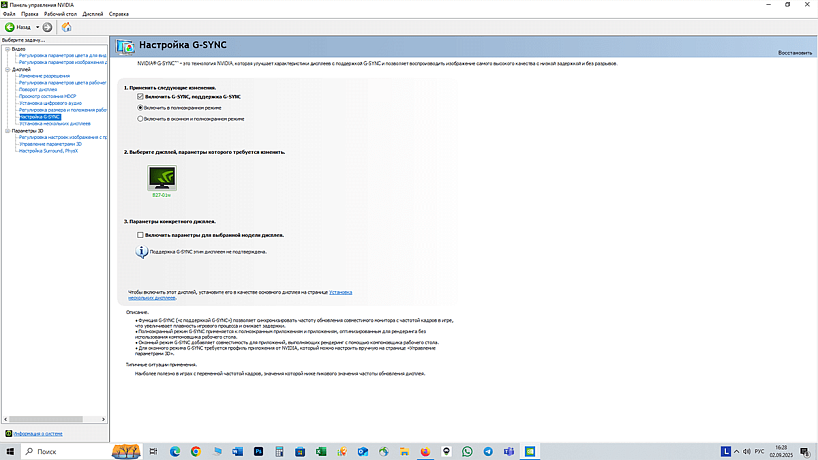Viewport: 818px width, 460px height.
Task: Open the 'Рабочий стол' menu
Action: pos(59,15)
